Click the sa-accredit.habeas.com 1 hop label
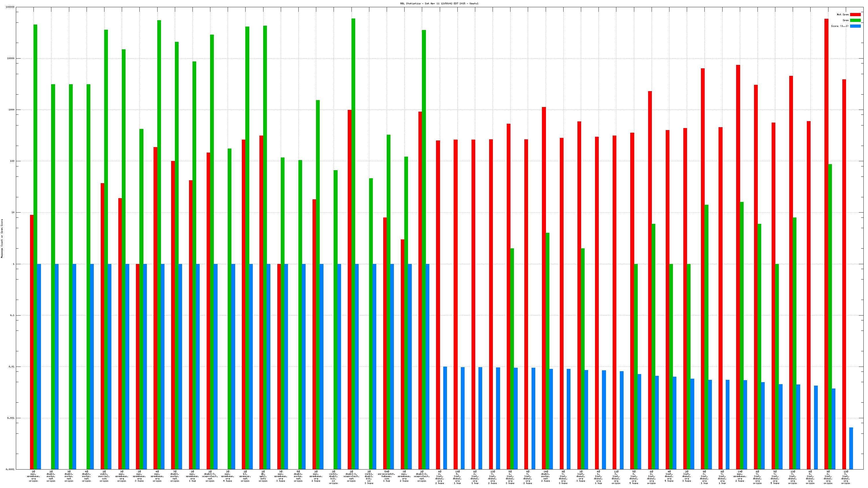 tap(386, 476)
